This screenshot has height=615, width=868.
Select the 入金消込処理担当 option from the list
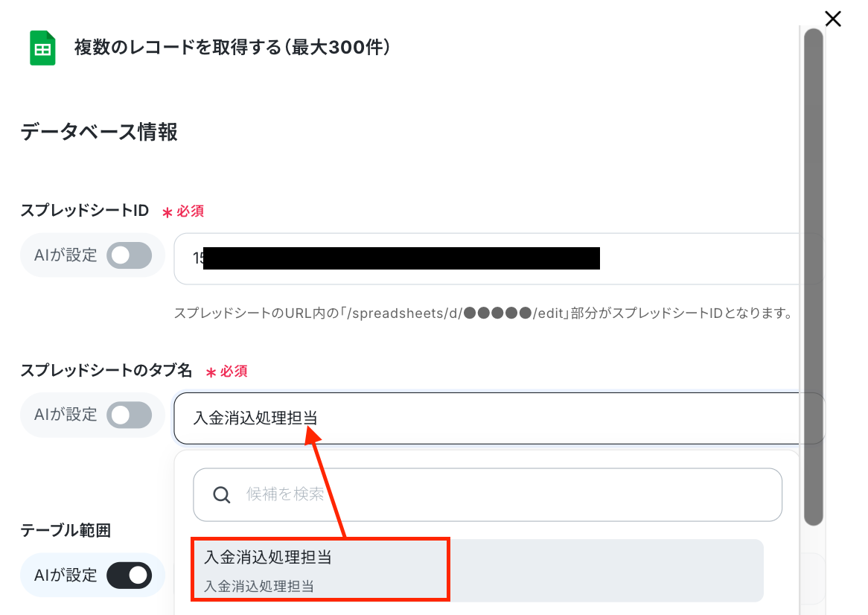pos(478,570)
